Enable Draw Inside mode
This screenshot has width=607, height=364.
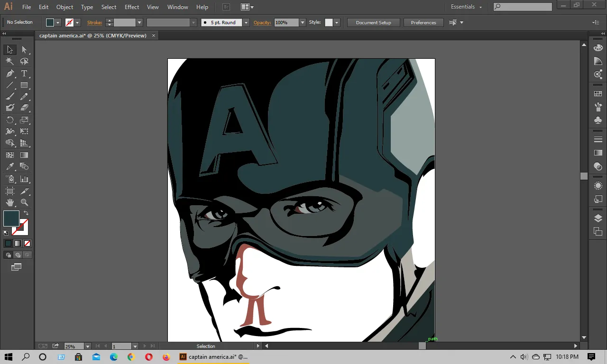pyautogui.click(x=27, y=255)
